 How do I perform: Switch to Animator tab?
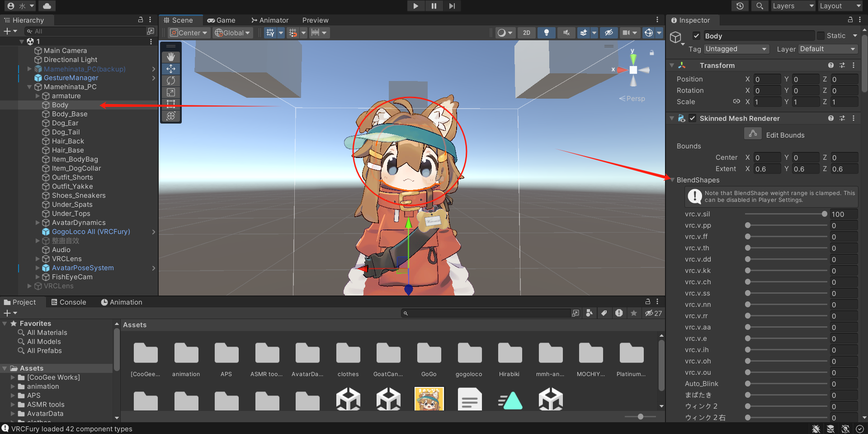point(270,20)
